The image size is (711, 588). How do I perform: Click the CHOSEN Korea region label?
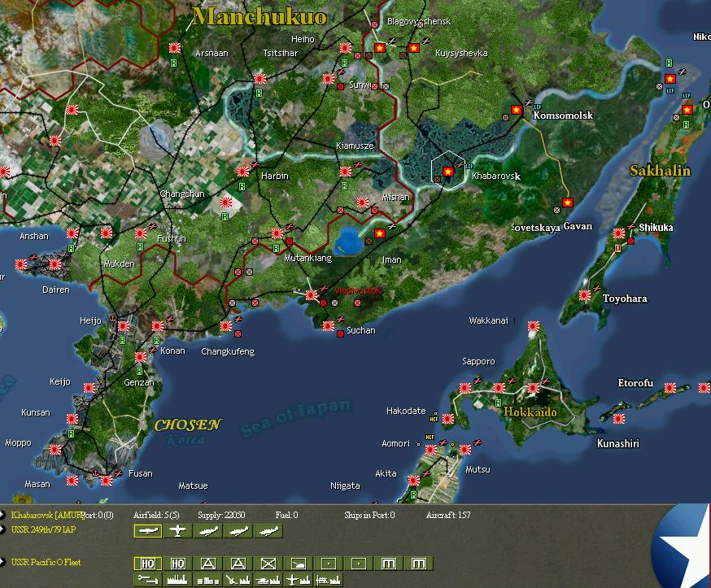click(187, 425)
